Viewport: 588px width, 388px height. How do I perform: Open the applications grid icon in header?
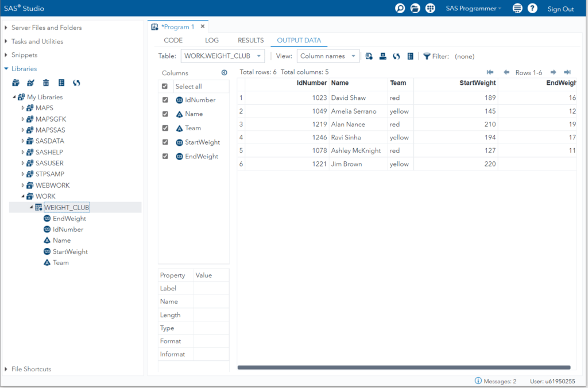(x=430, y=8)
